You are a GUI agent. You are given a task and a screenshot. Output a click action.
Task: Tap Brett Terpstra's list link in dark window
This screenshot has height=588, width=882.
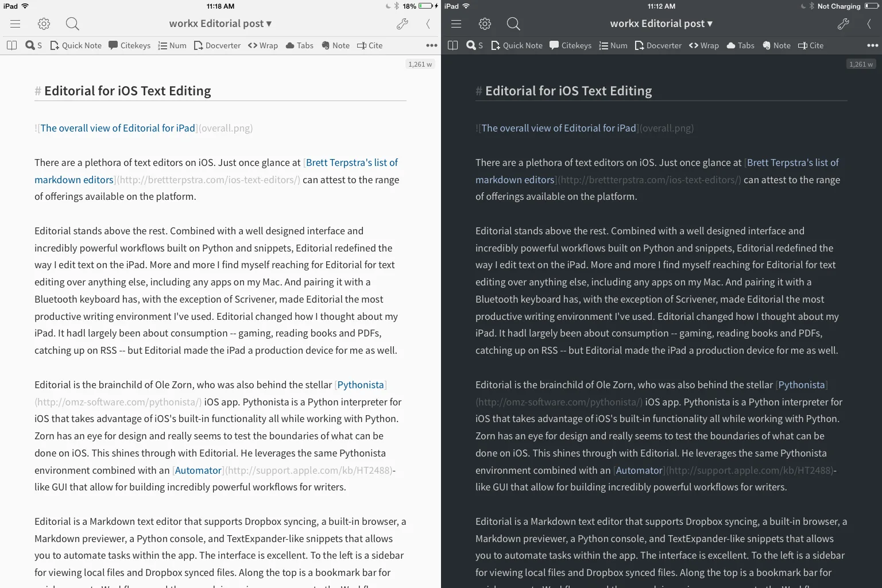793,163
